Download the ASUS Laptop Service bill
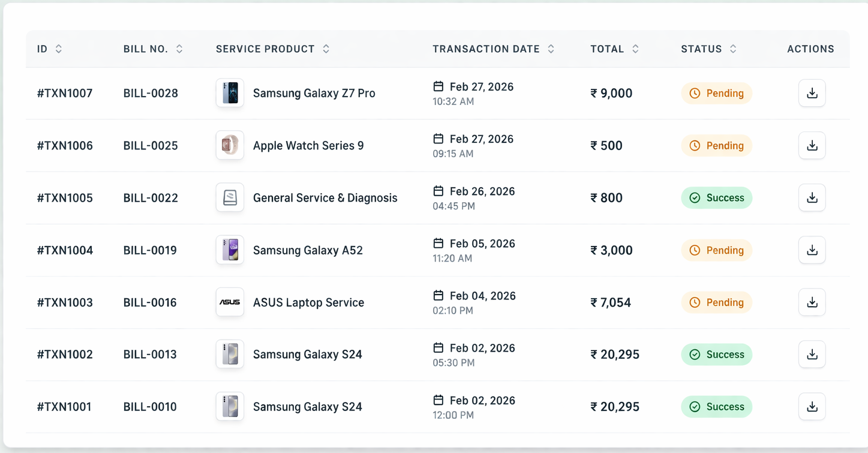Screen dimensions: 868x453 812,302
